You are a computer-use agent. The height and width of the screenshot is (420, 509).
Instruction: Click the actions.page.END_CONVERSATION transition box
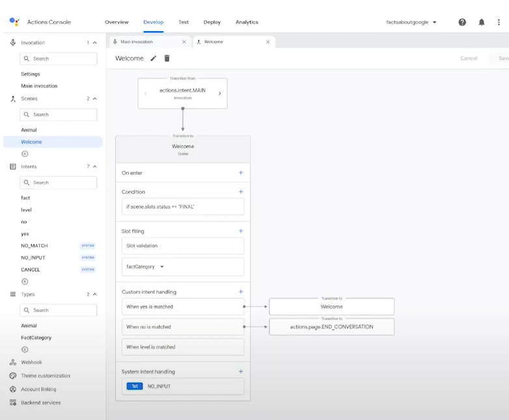pyautogui.click(x=331, y=326)
